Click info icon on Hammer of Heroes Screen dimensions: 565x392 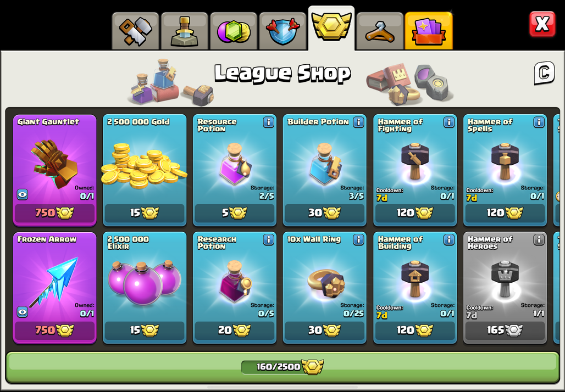tap(539, 240)
